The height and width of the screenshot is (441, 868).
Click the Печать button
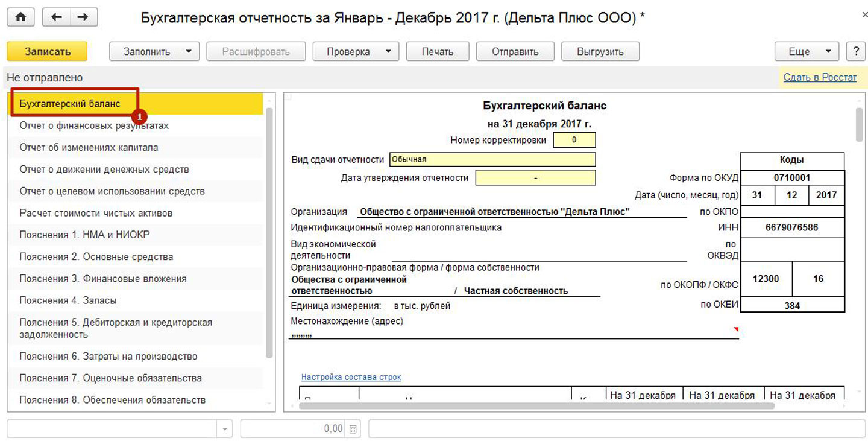click(x=437, y=51)
